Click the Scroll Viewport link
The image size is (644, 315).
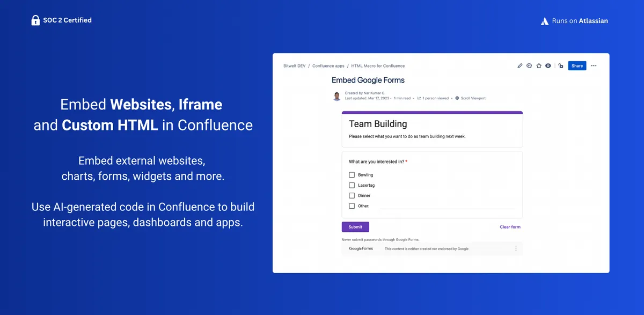tap(473, 98)
